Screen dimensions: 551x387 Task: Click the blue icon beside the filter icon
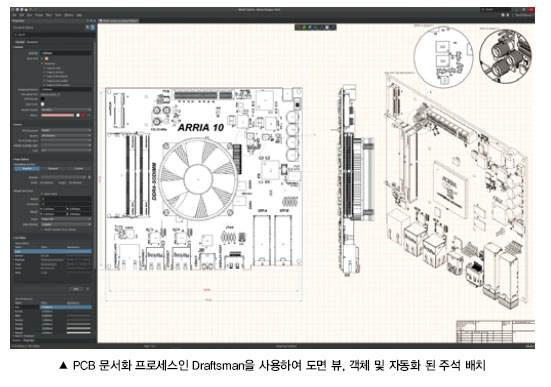pyautogui.click(x=93, y=27)
